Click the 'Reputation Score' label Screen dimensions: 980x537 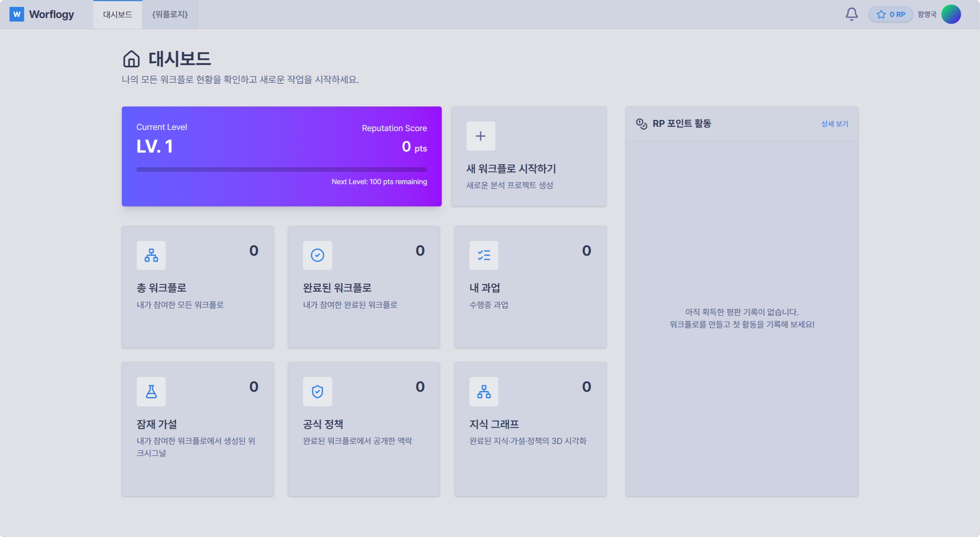394,128
